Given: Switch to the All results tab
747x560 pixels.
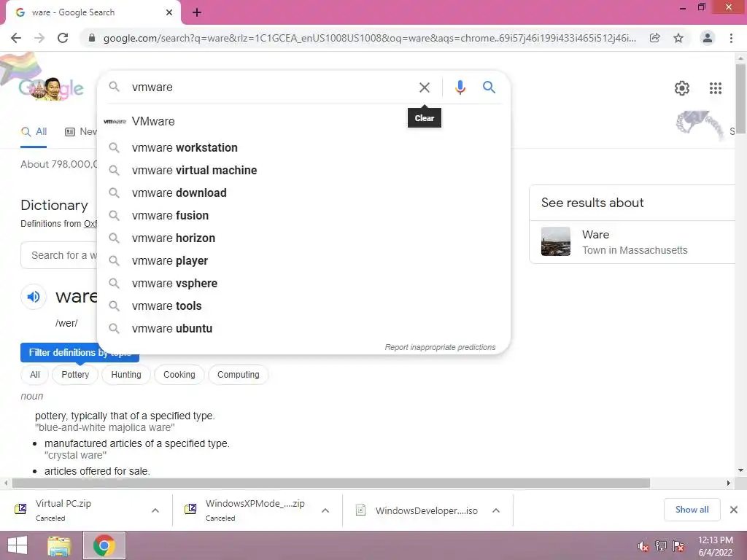Looking at the screenshot, I should coord(34,131).
